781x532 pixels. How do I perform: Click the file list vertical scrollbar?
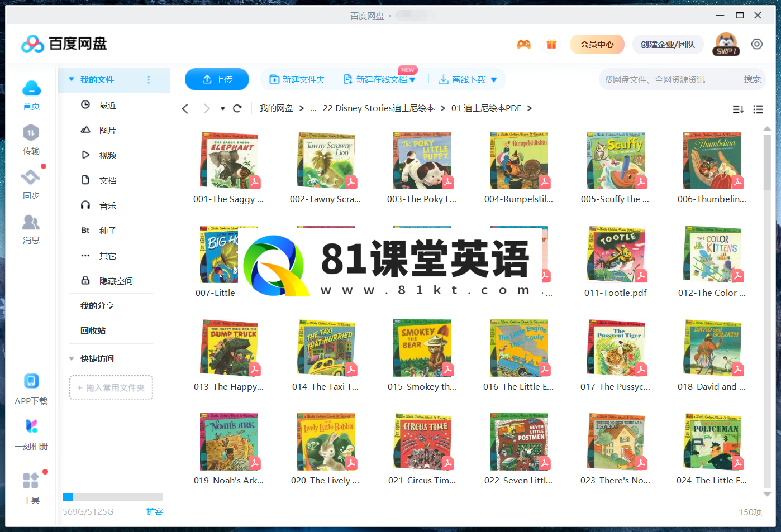(x=768, y=162)
